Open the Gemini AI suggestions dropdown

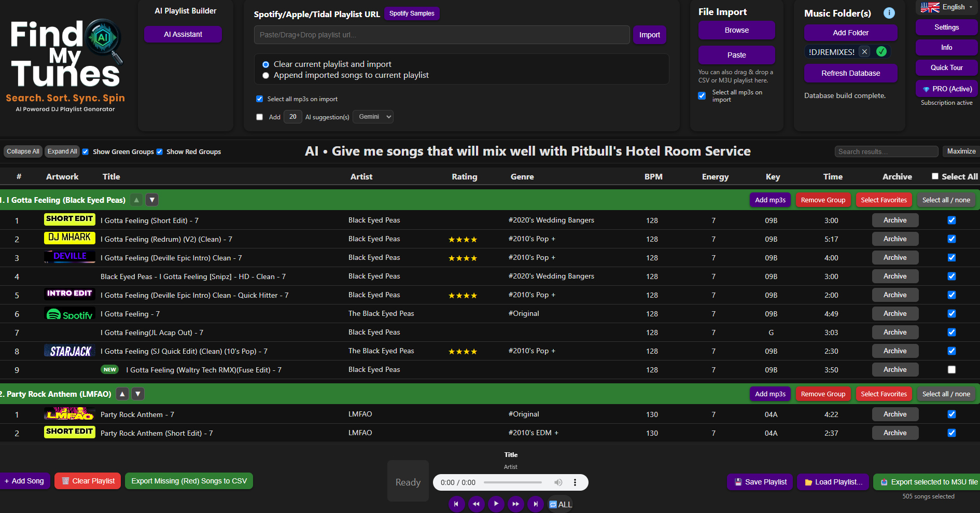[373, 116]
